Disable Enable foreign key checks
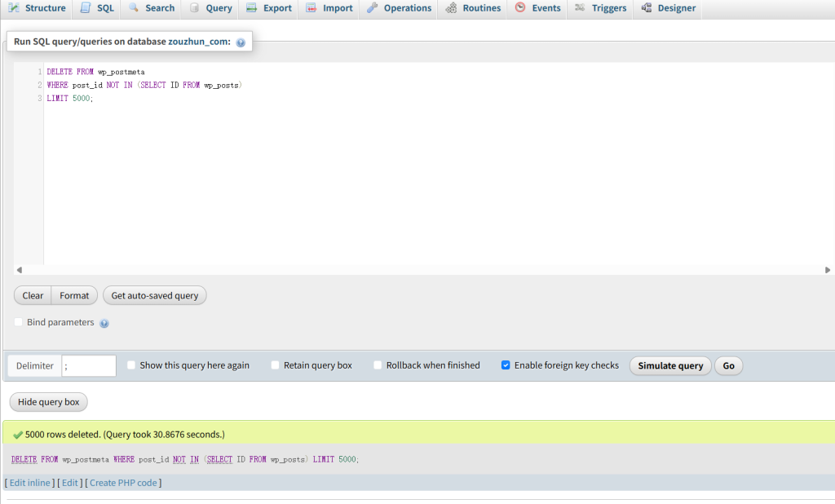 tap(506, 365)
